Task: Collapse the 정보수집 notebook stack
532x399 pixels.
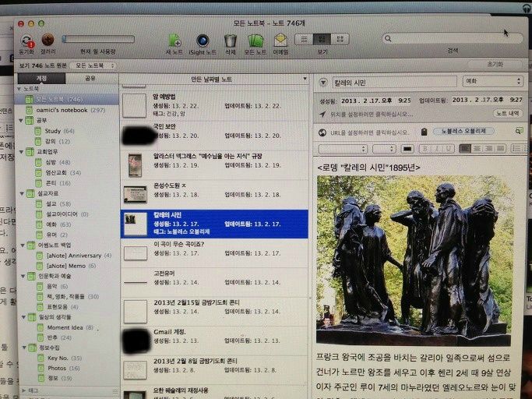Action: [x=24, y=348]
